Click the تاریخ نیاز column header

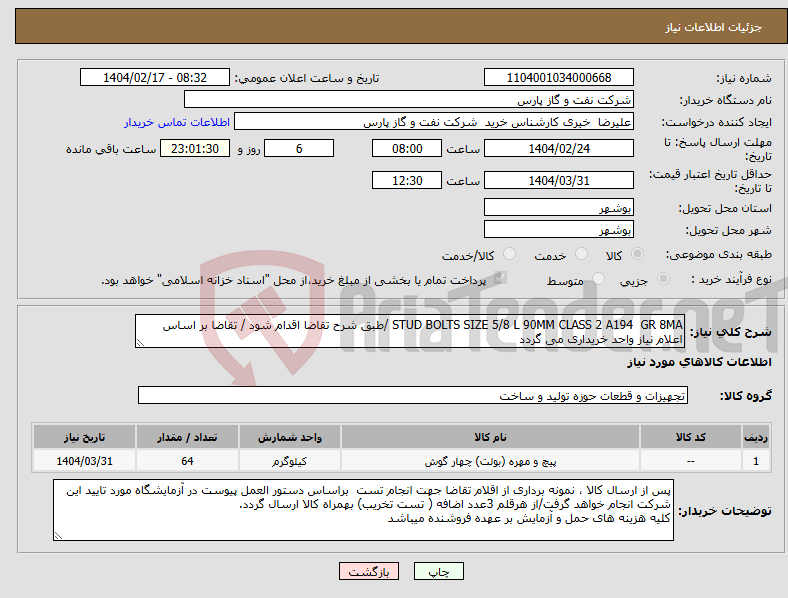84,437
